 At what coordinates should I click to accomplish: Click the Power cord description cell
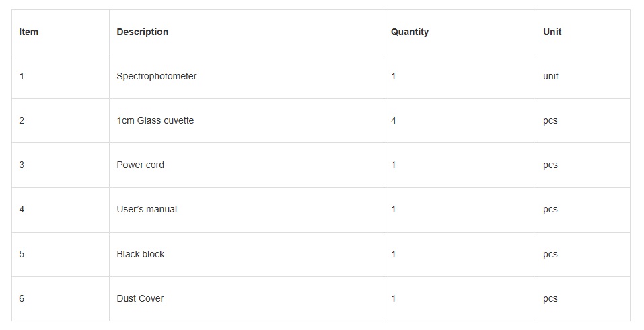[141, 165]
